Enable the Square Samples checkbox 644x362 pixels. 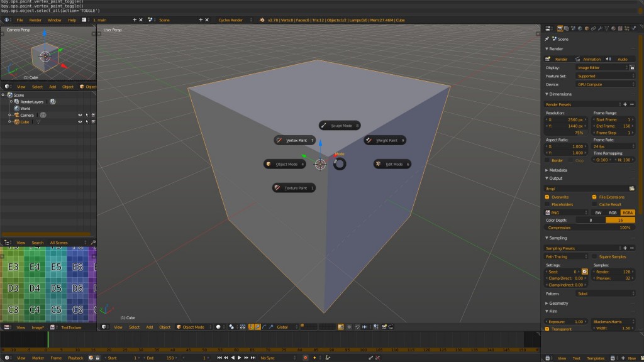point(594,256)
